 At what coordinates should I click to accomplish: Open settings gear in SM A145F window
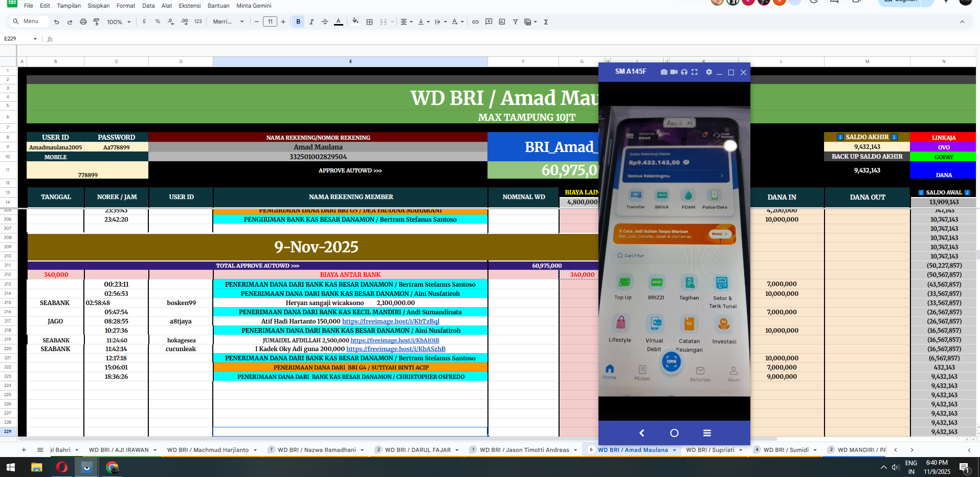coord(708,72)
